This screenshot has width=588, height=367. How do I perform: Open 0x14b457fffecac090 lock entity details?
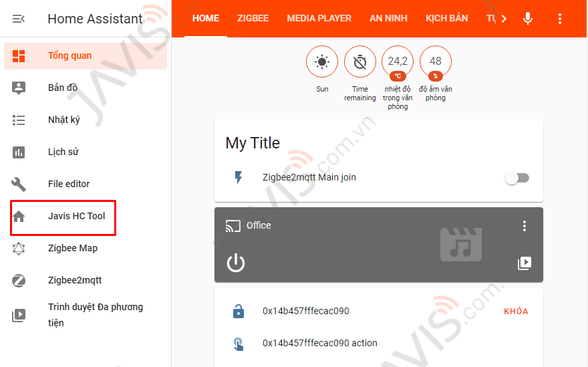click(305, 311)
